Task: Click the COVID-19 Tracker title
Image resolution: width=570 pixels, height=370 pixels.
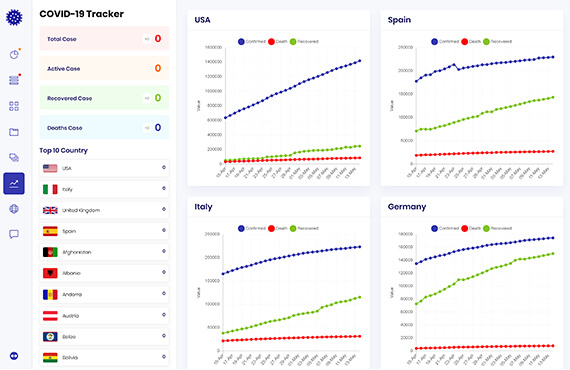Action: click(x=81, y=14)
